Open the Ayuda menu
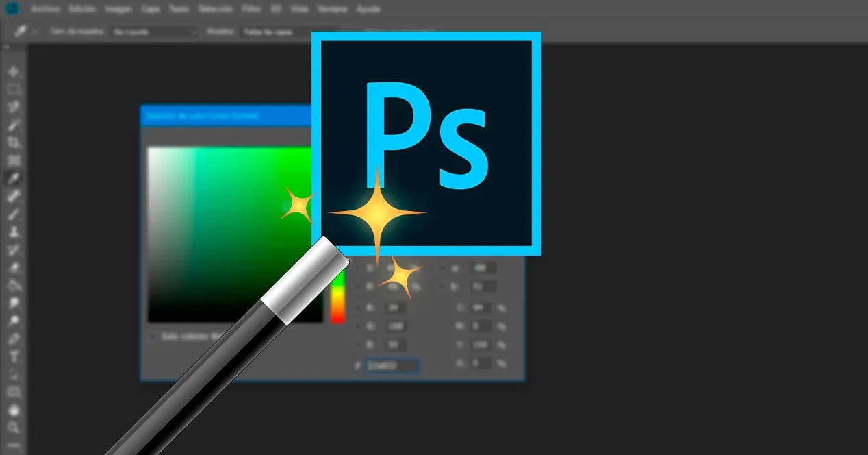The image size is (868, 455). point(369,10)
